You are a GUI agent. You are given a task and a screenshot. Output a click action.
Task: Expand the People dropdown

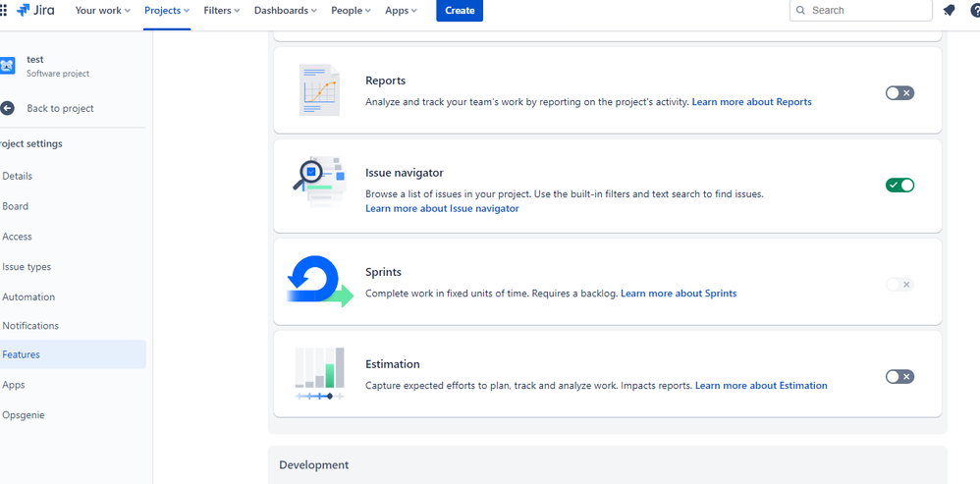point(351,11)
